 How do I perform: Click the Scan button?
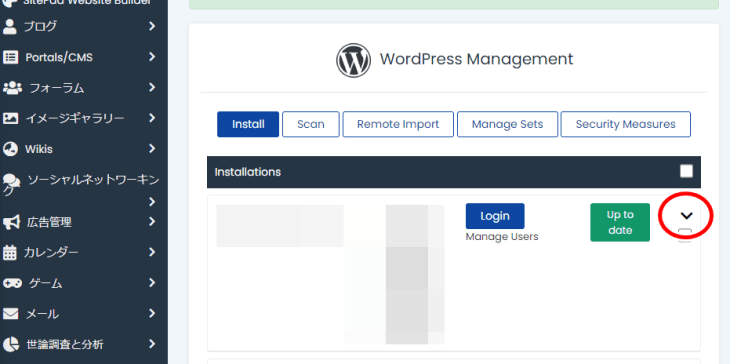pos(311,124)
